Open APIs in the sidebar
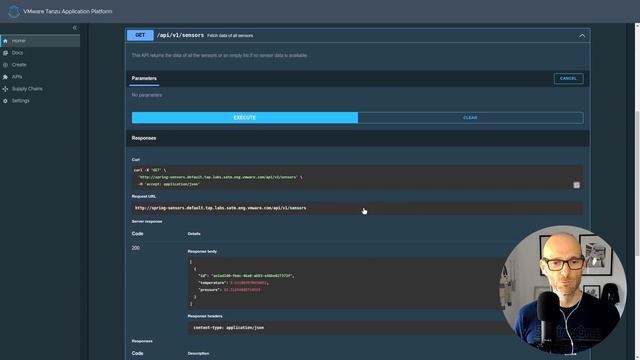This screenshot has width=640, height=360. (x=40, y=77)
